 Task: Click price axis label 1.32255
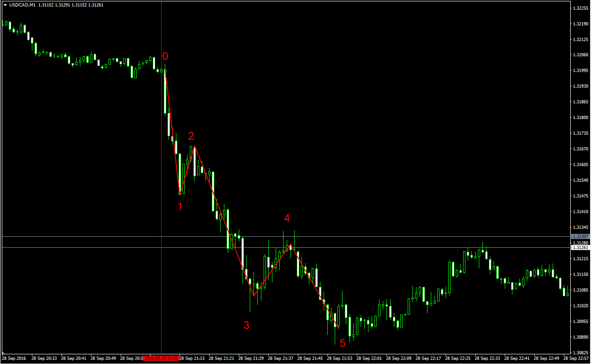580,8
